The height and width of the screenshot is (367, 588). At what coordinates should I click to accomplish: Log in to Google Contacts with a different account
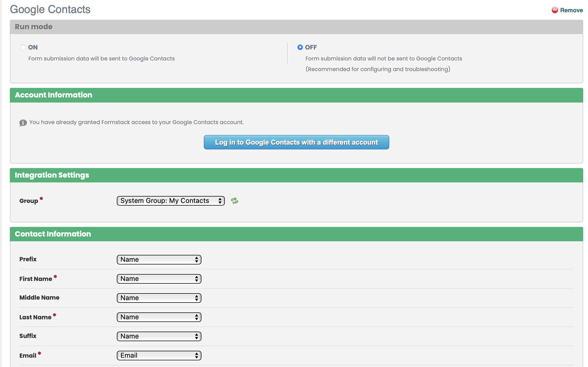[x=296, y=142]
